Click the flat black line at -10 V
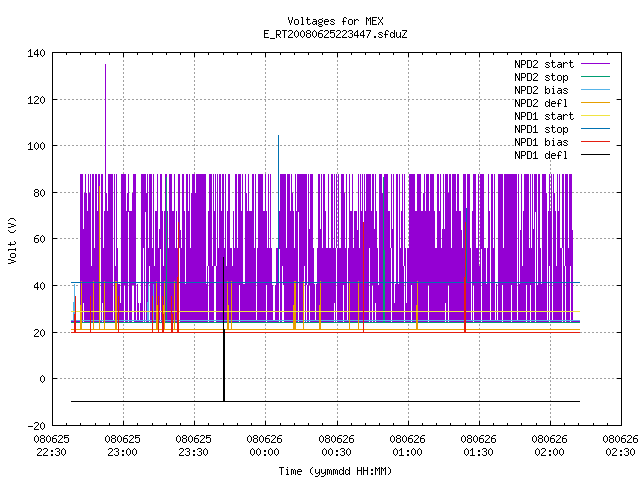 pos(325,402)
